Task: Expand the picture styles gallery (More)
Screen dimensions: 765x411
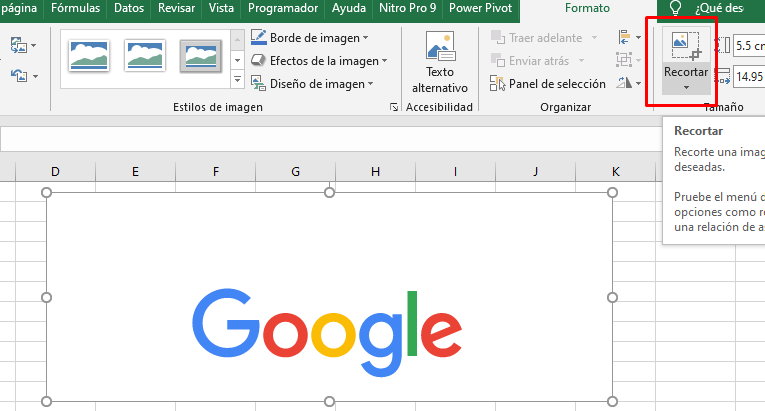Action: (238, 79)
